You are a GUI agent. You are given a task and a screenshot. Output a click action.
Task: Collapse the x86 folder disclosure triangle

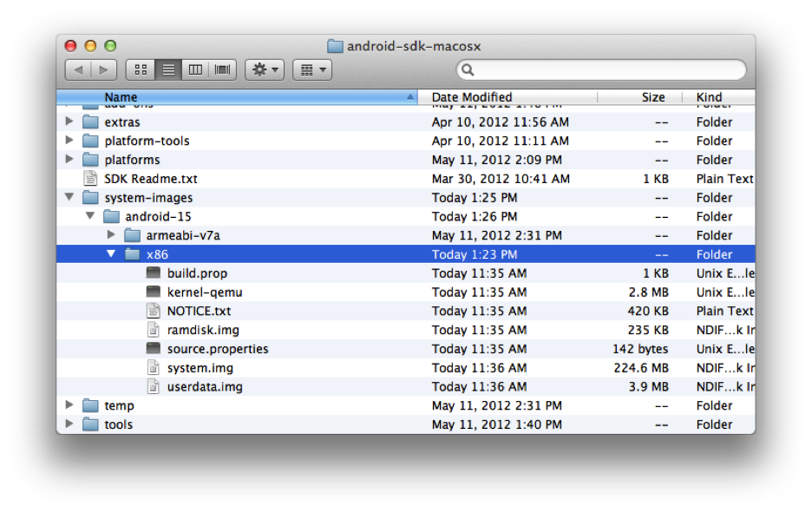(x=111, y=254)
